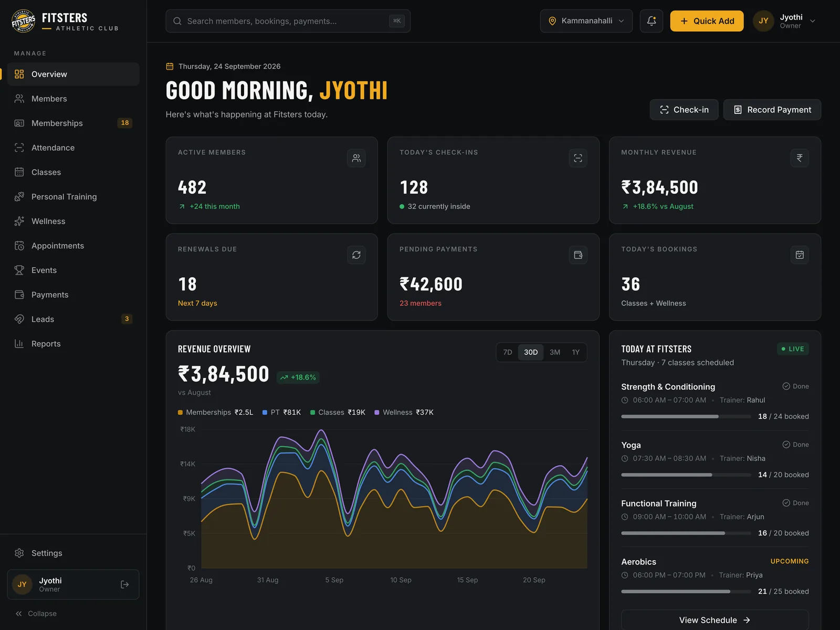Switch revenue chart to 3M
Screen dimensions: 840x630
coord(554,352)
